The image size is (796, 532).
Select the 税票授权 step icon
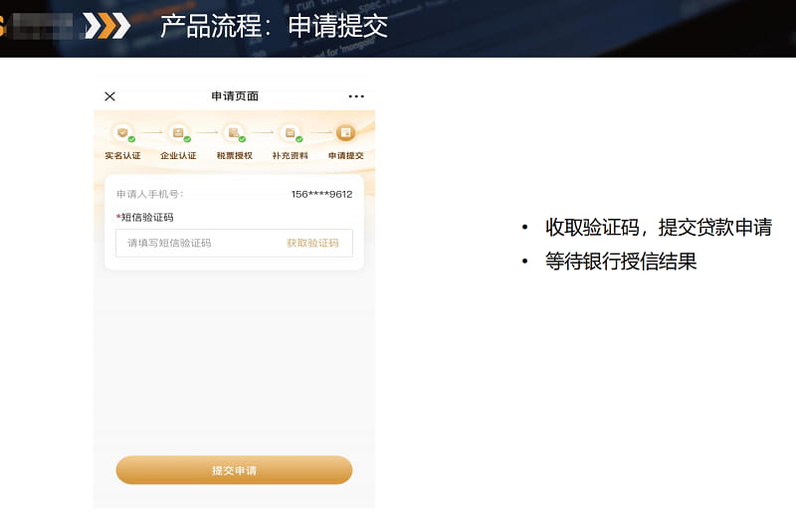pos(234,132)
